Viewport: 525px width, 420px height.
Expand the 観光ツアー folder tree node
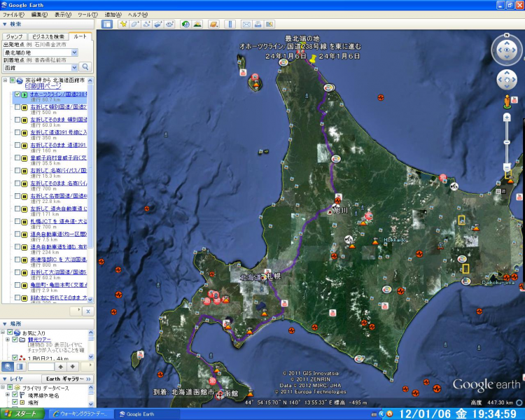pyautogui.click(x=8, y=339)
